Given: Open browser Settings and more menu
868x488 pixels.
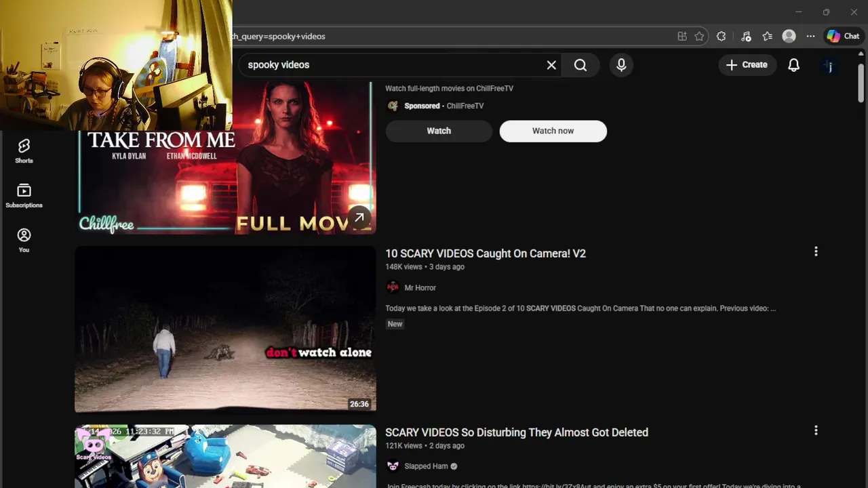Looking at the screenshot, I should click(x=810, y=37).
